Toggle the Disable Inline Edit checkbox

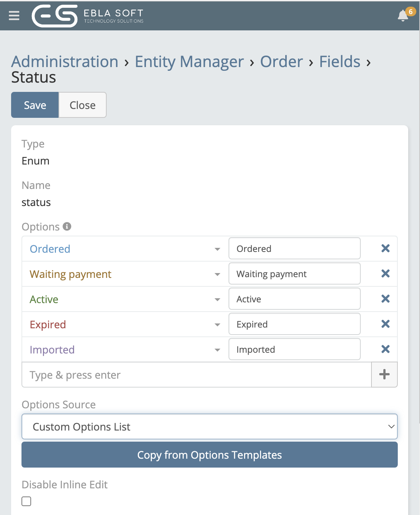(26, 501)
